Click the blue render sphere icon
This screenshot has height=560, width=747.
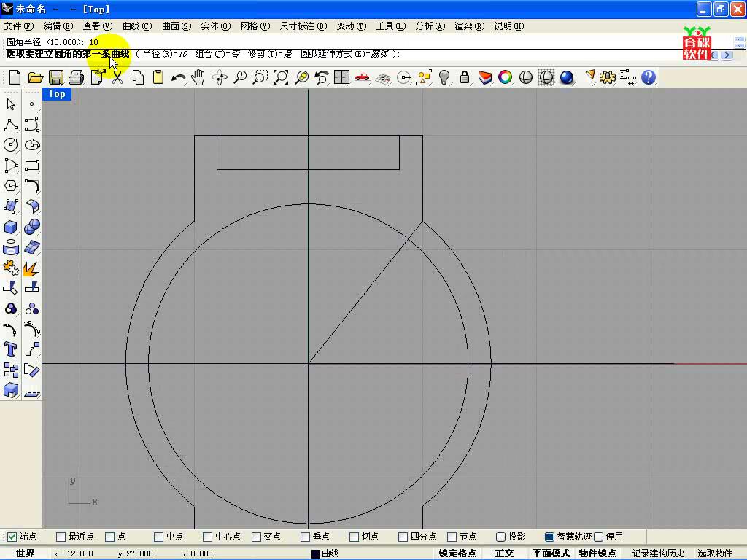[566, 77]
